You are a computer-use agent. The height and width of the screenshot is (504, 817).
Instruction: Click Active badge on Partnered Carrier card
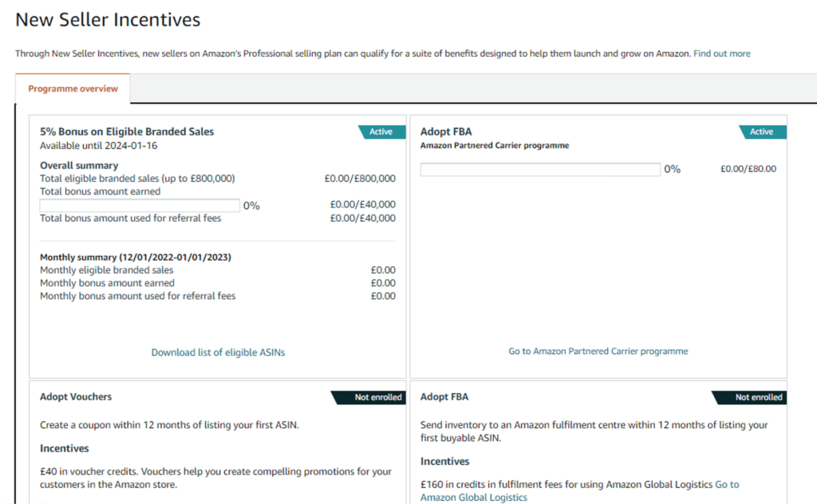tap(761, 132)
